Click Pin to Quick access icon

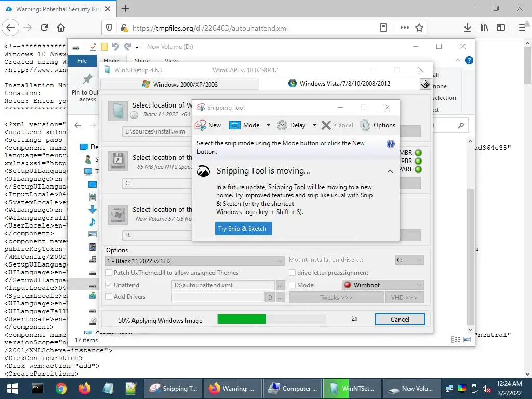87,87
